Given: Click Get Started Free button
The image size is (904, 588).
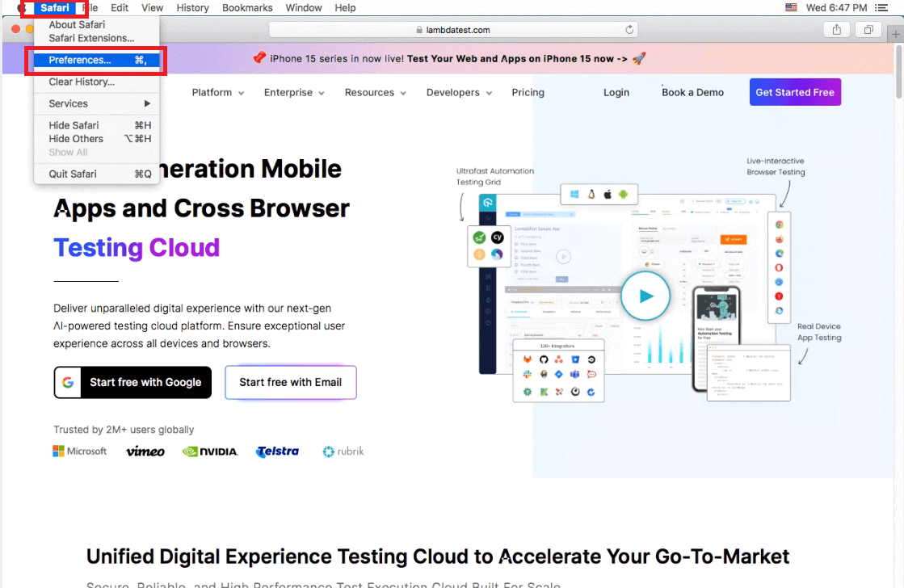Looking at the screenshot, I should pos(795,92).
